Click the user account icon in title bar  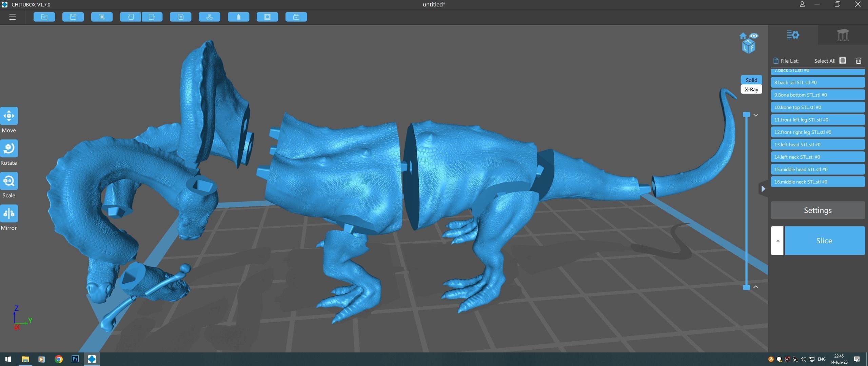[x=802, y=4]
